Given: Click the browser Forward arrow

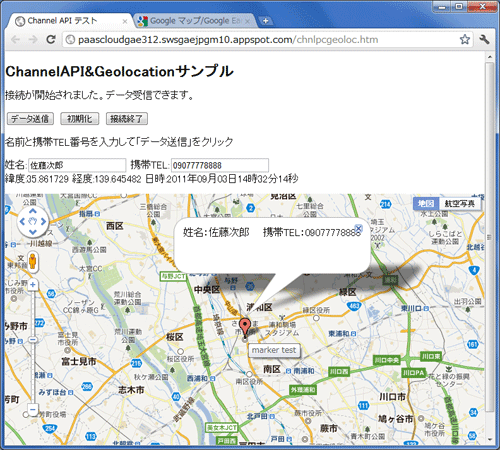Looking at the screenshot, I should point(33,40).
